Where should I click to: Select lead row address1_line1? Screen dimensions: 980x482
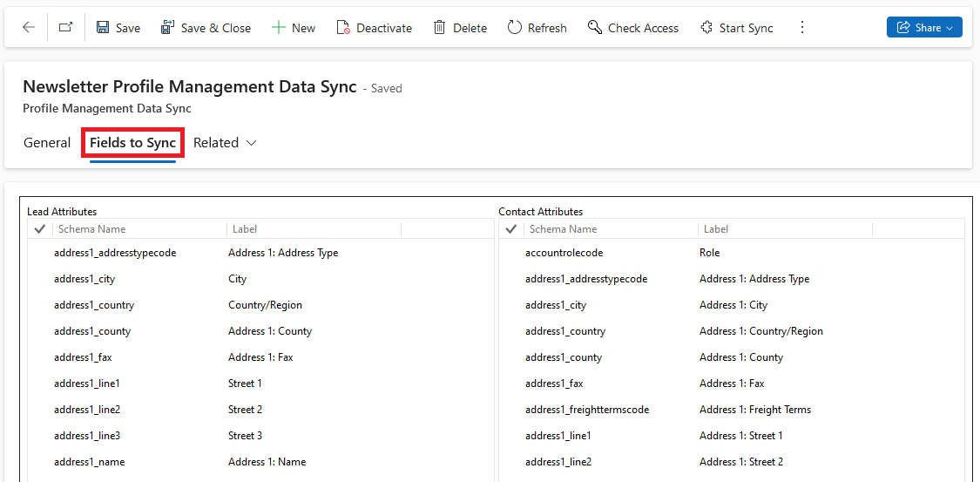(x=260, y=384)
